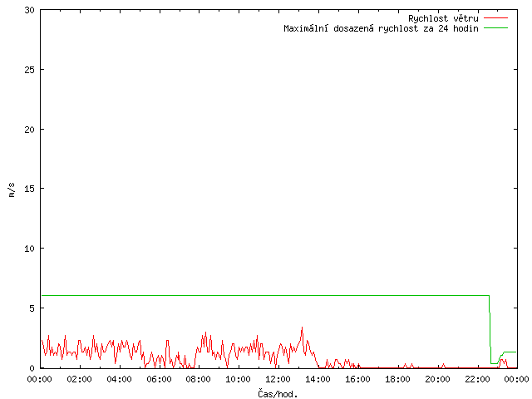Click the green legend line sample
Image resolution: width=532 pixels, height=399 pixels.
click(495, 28)
